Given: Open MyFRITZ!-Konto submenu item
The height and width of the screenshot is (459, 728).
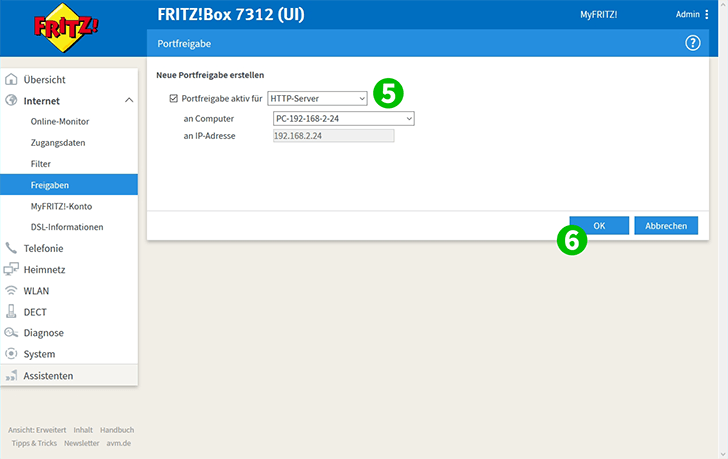Looking at the screenshot, I should tap(61, 206).
